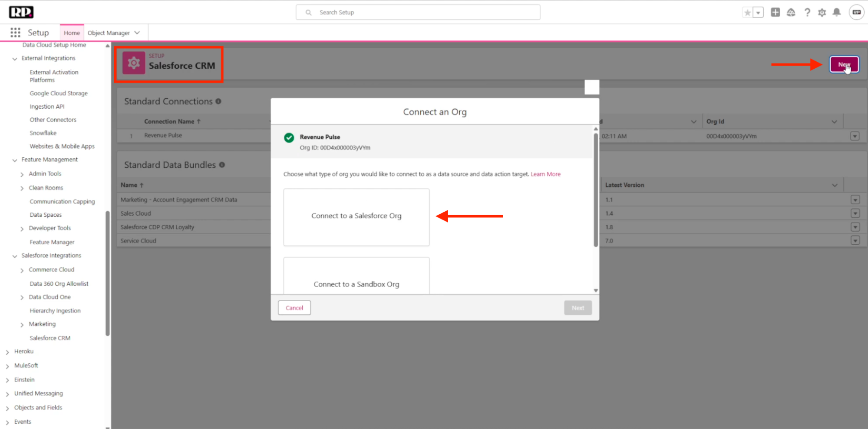The image size is (868, 429).
Task: Click the Search Setup input field
Action: tap(418, 13)
